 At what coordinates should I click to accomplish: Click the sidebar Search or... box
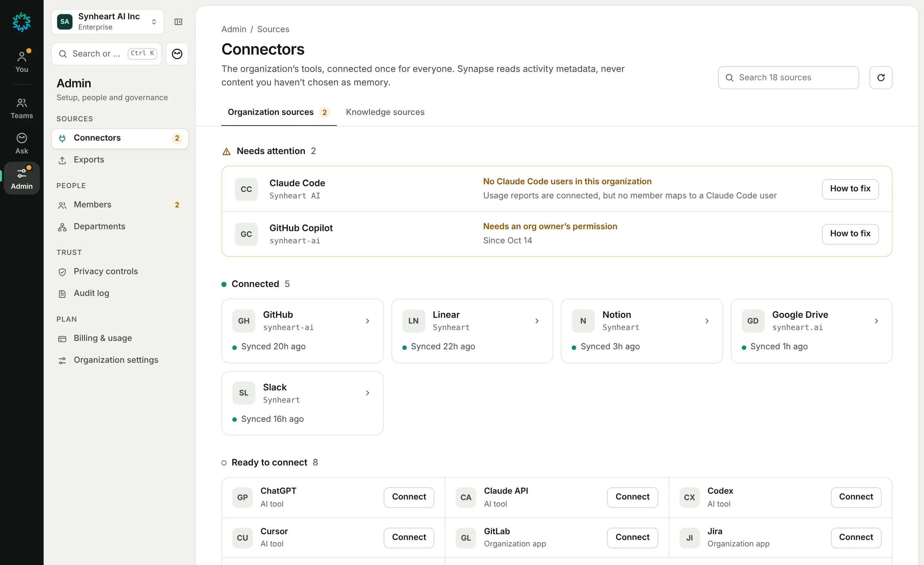click(106, 54)
